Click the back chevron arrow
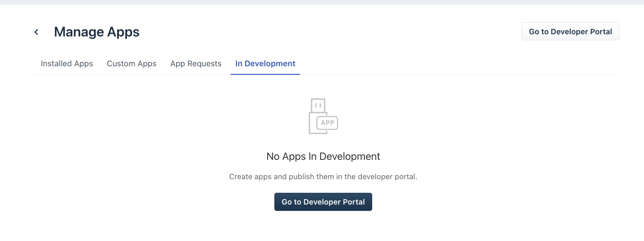 pyautogui.click(x=37, y=32)
